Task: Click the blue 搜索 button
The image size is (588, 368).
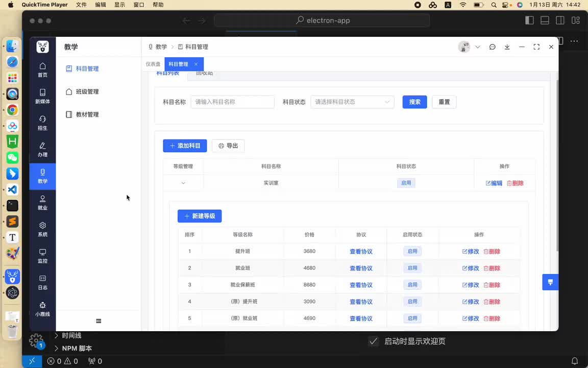Action: tap(415, 102)
